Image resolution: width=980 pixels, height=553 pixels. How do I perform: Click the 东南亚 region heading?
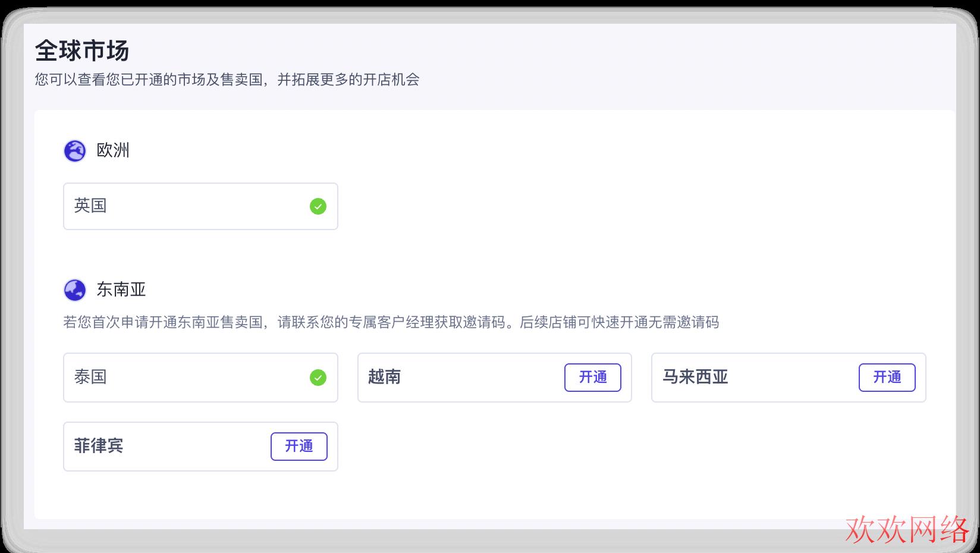point(121,290)
